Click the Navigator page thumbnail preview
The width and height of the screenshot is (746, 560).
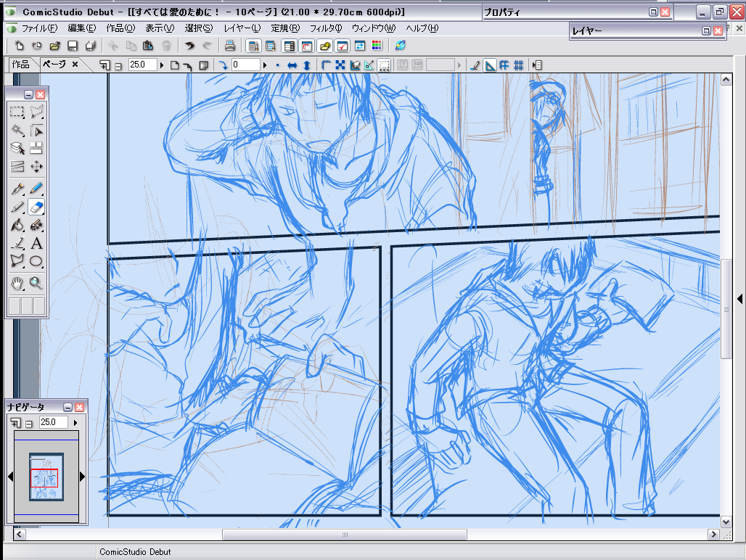(x=46, y=477)
